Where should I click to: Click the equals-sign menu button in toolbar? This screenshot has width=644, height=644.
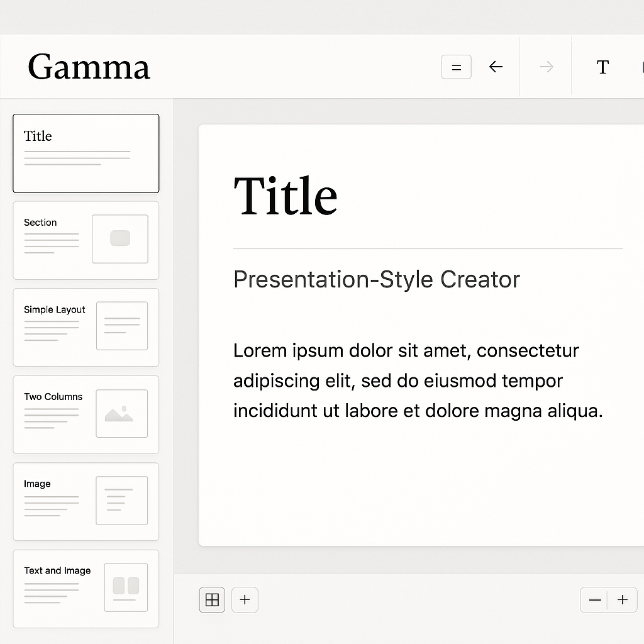456,67
